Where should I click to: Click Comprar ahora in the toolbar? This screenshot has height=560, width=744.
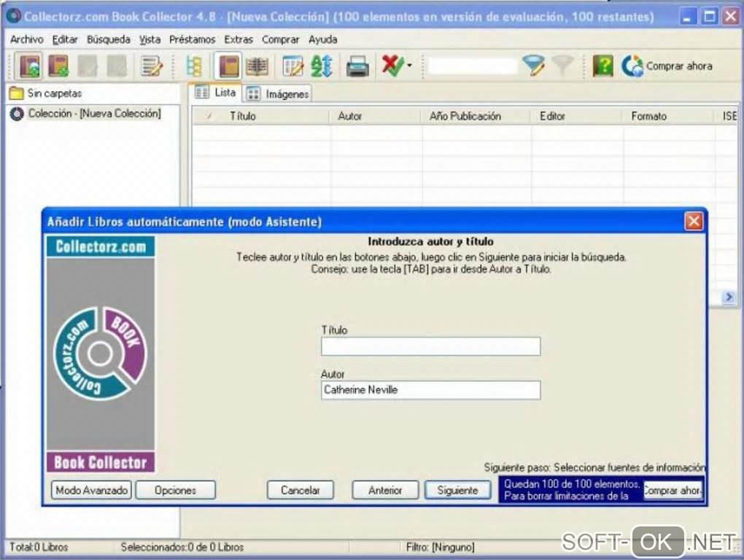pos(667,66)
